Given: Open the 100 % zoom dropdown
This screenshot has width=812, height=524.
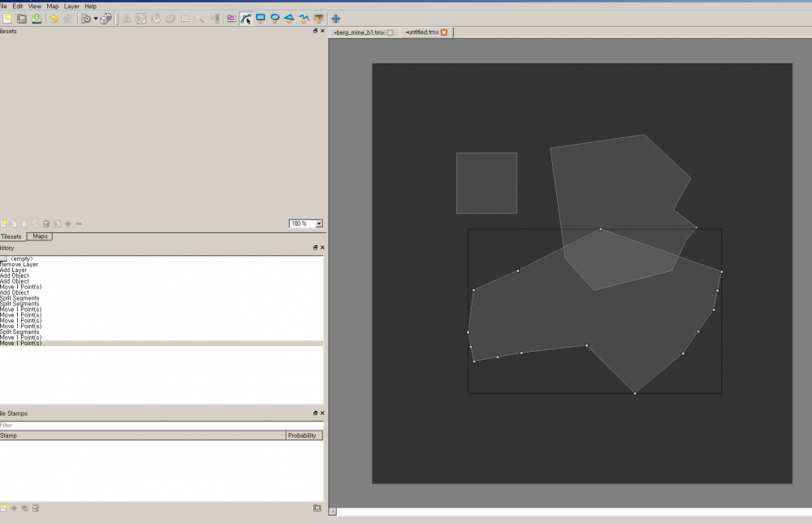Looking at the screenshot, I should (x=318, y=223).
